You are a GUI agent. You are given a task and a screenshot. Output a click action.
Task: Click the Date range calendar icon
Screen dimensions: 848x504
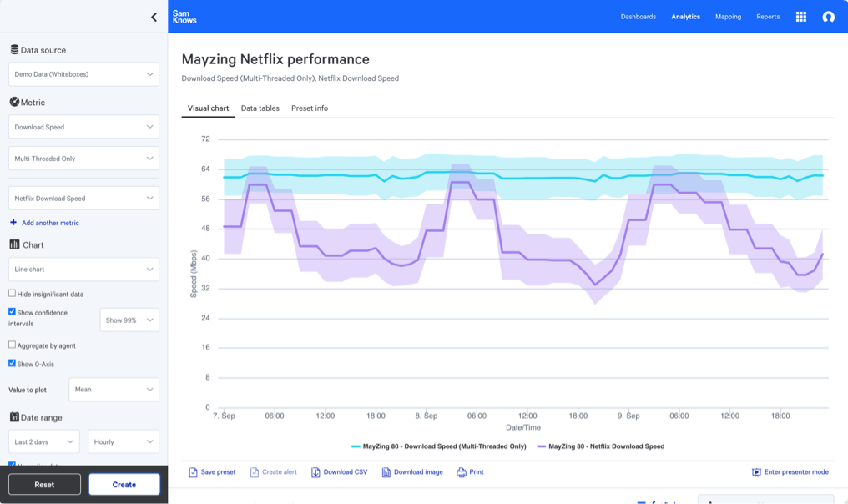[x=14, y=417]
